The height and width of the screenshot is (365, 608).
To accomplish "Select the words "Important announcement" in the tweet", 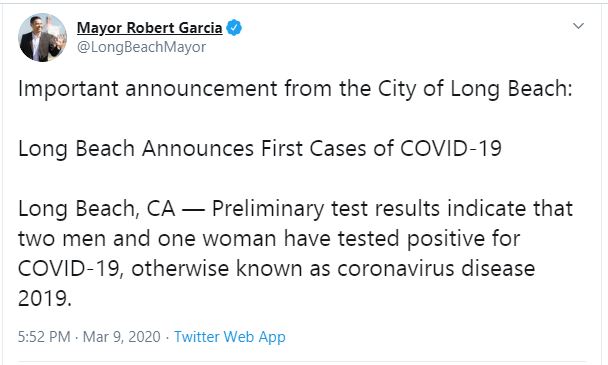I will point(148,89).
